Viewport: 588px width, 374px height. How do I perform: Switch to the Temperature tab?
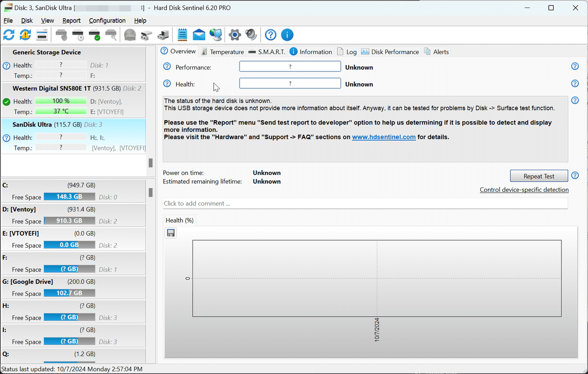click(222, 52)
